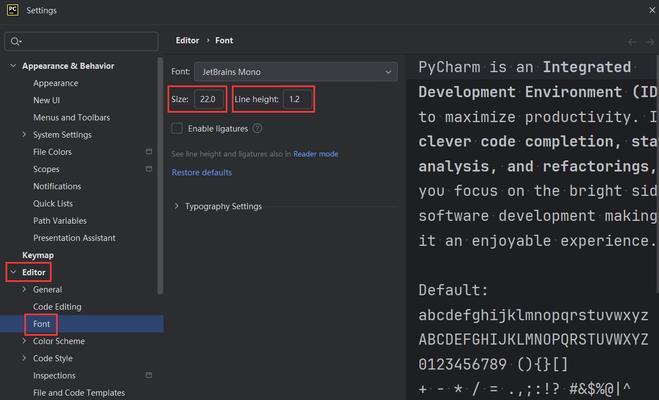Open the Keymap settings page
The height and width of the screenshot is (400, 659).
click(x=38, y=255)
